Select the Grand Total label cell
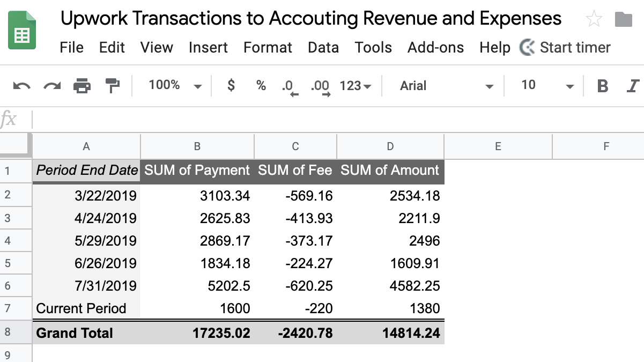This screenshot has height=362, width=644. pyautogui.click(x=86, y=333)
